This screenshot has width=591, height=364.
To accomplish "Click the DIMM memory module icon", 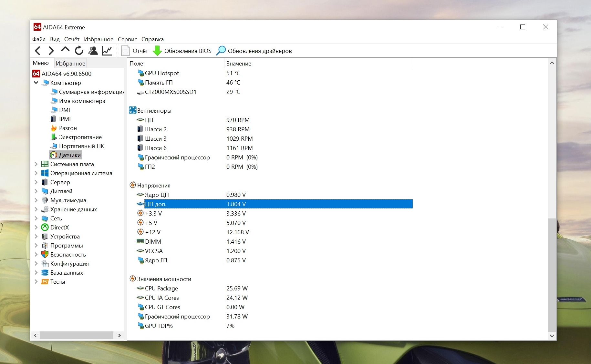I will point(140,241).
